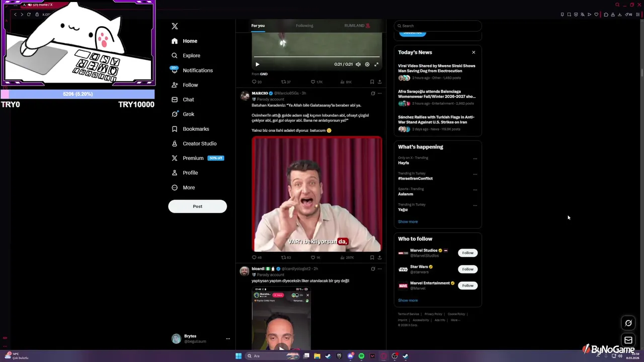Image resolution: width=644 pixels, height=362 pixels.
Task: Open more options for #IsraelIranConflict trend
Action: click(475, 174)
